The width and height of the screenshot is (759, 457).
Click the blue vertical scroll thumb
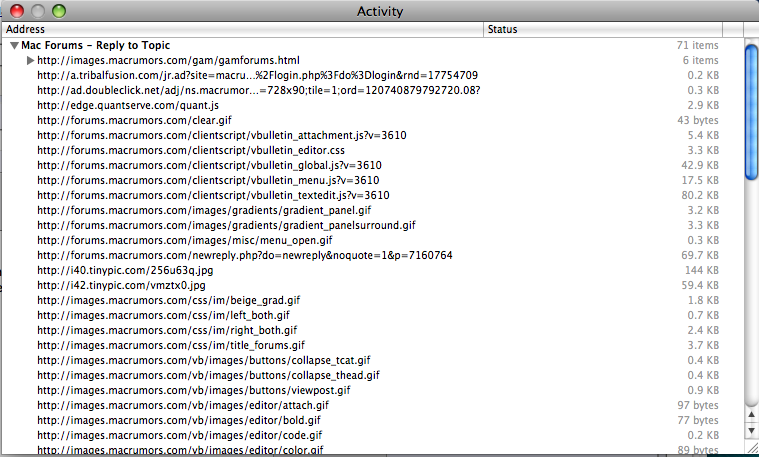click(x=751, y=112)
